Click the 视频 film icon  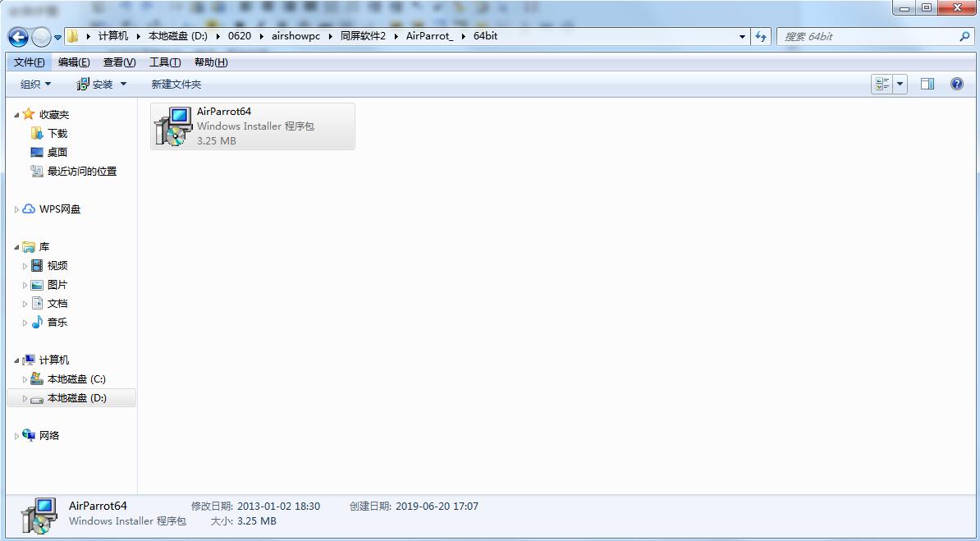pos(37,265)
